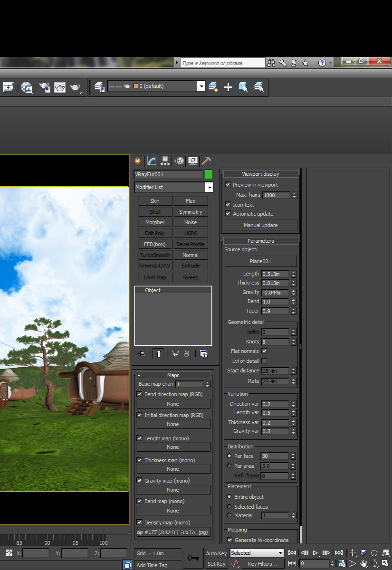Image resolution: width=392 pixels, height=570 pixels.
Task: Click the green object color swatch
Action: click(x=209, y=174)
